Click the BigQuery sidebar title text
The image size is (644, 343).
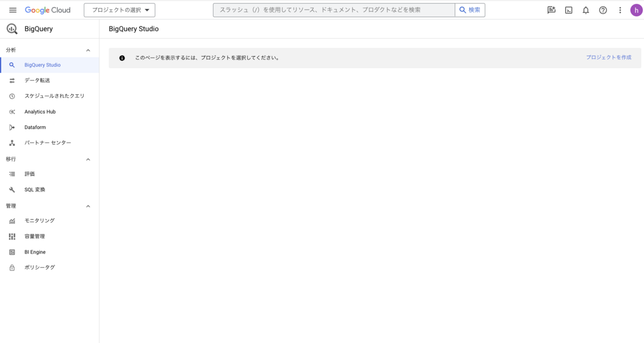point(39,29)
